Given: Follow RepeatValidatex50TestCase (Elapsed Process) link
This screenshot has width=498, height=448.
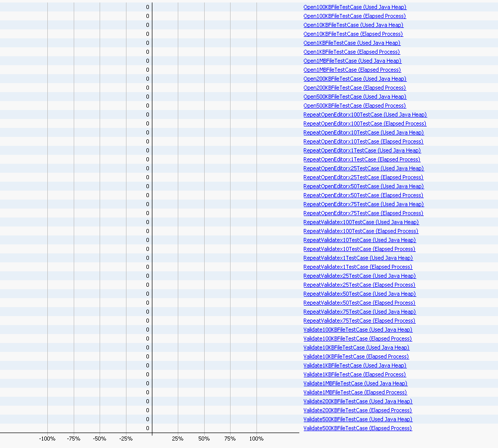Looking at the screenshot, I should point(359,303).
